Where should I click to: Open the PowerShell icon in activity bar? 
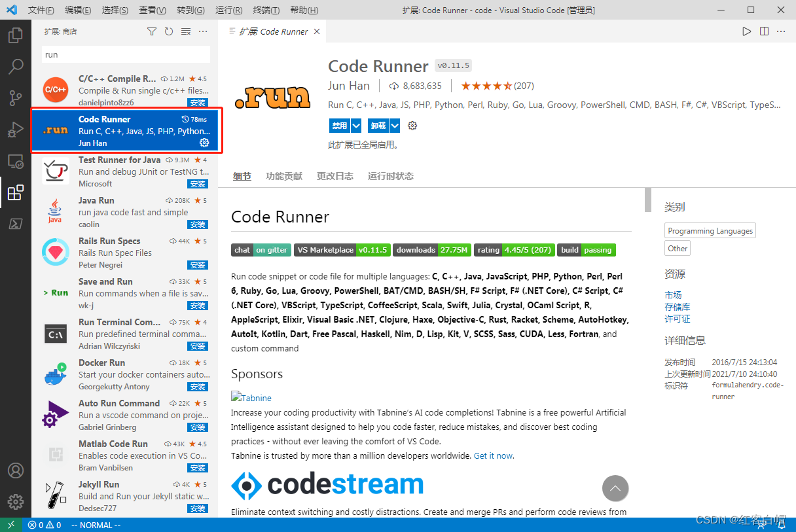tap(16, 224)
